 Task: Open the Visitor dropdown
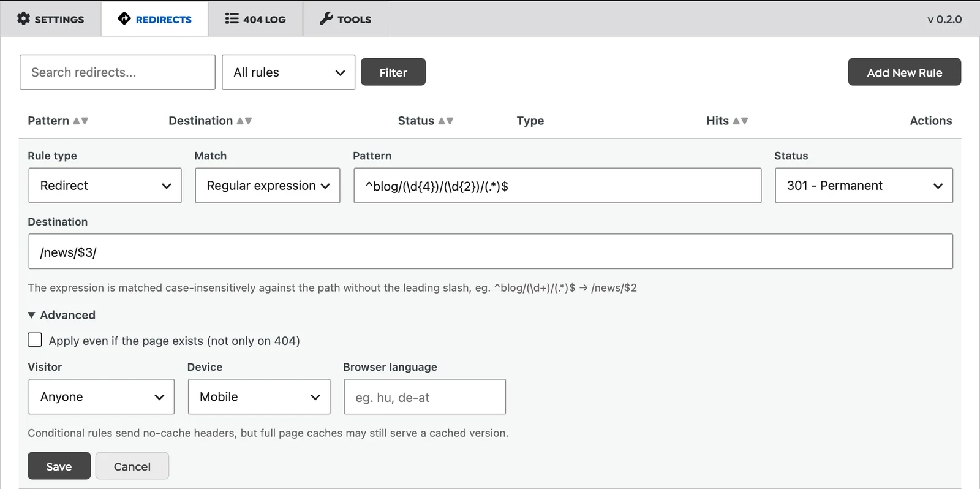101,396
